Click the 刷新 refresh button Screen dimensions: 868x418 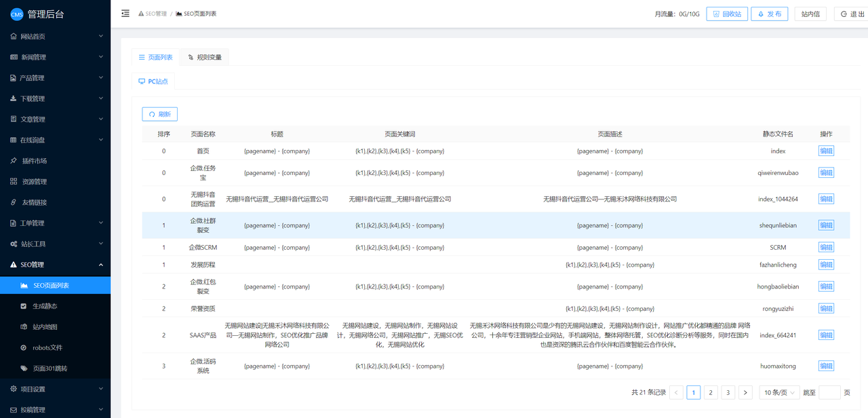pyautogui.click(x=159, y=114)
